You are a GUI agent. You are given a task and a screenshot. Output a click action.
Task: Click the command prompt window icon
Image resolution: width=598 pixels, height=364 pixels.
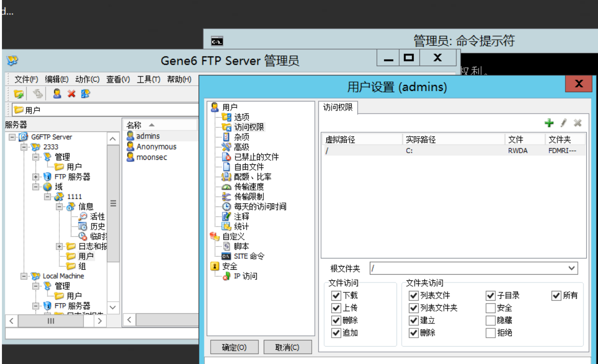tap(217, 41)
